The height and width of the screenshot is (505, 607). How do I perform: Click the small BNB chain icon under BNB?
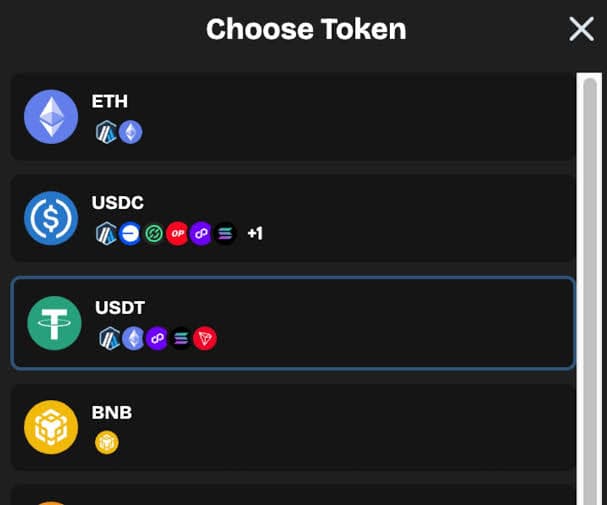pyautogui.click(x=106, y=442)
